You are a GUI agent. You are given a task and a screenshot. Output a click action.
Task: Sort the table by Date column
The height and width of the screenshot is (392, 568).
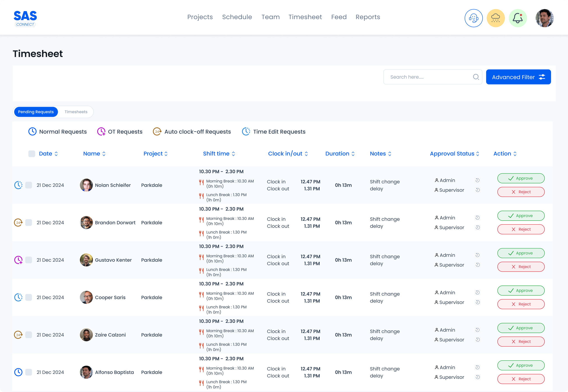pos(57,154)
